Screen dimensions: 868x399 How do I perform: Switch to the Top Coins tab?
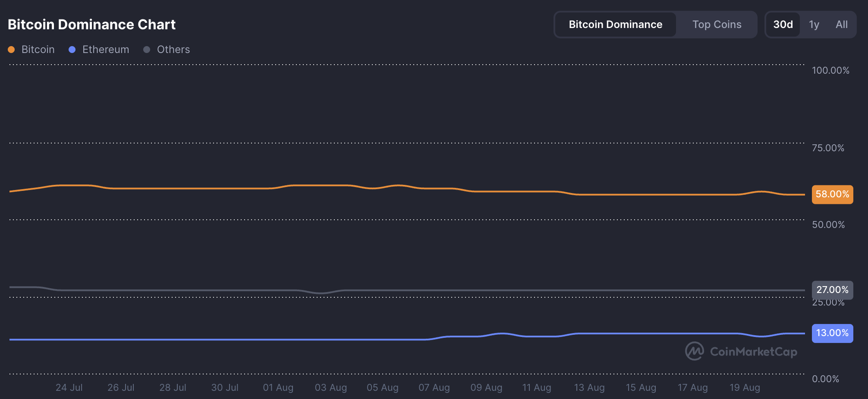[717, 25]
